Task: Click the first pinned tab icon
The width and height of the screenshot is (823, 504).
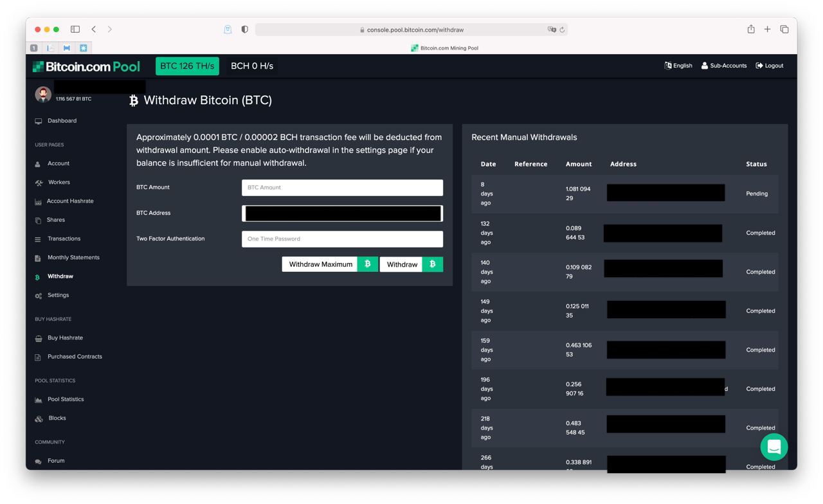Action: coord(34,48)
